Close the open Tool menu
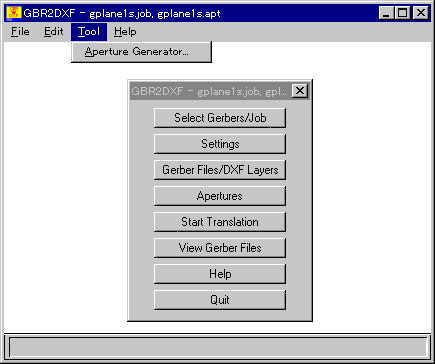The height and width of the screenshot is (364, 435). coord(89,32)
